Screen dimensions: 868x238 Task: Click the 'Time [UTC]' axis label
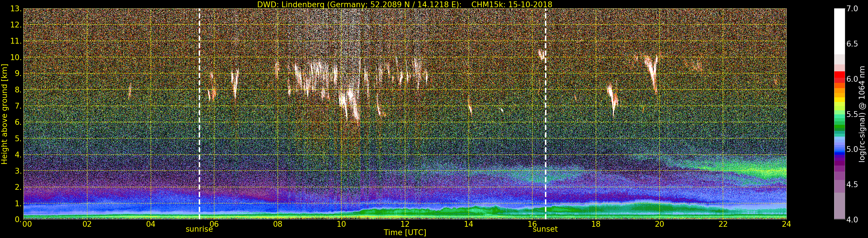tap(405, 233)
